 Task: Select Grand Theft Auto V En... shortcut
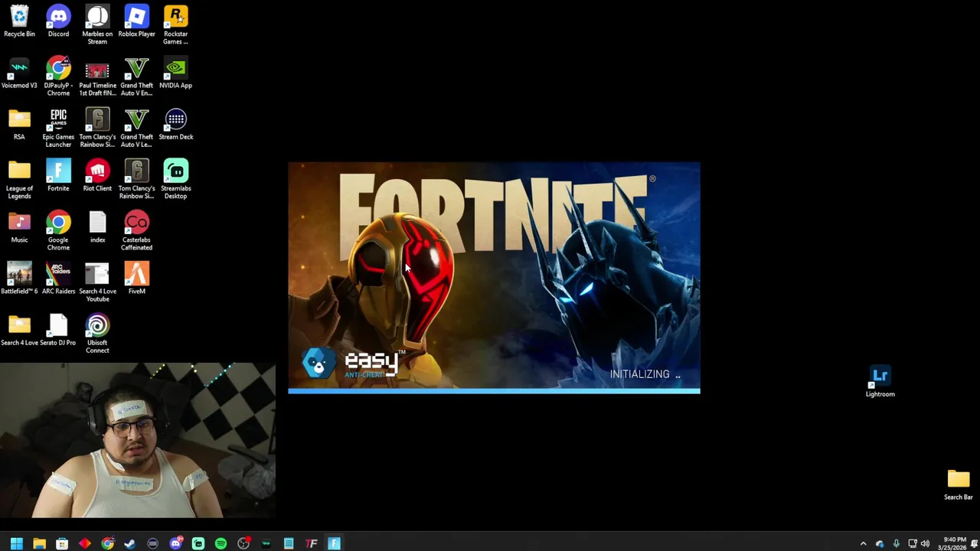(136, 77)
